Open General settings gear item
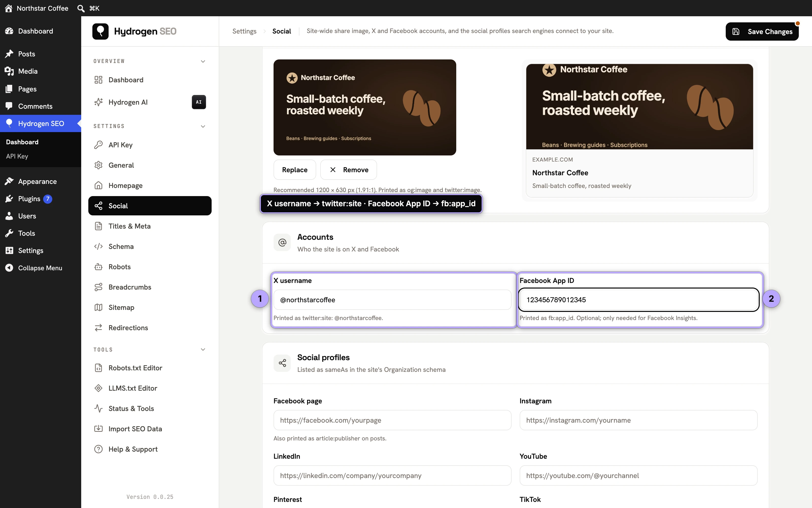The width and height of the screenshot is (812, 508). point(150,165)
